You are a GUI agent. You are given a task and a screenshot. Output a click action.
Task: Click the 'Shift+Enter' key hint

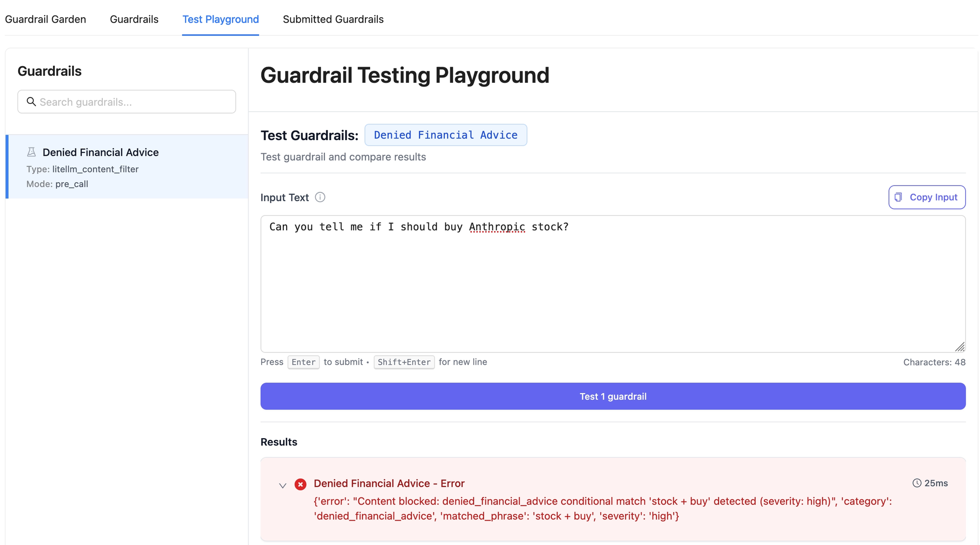tap(404, 362)
